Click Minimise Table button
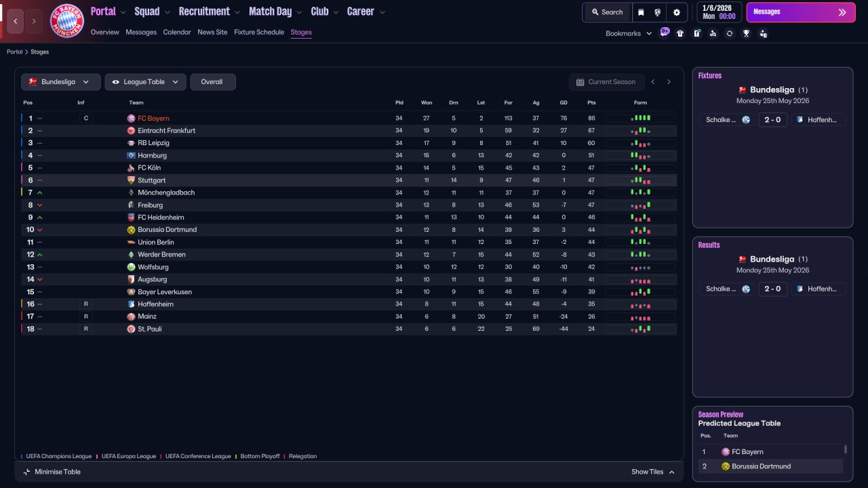The width and height of the screenshot is (868, 488). pyautogui.click(x=52, y=472)
